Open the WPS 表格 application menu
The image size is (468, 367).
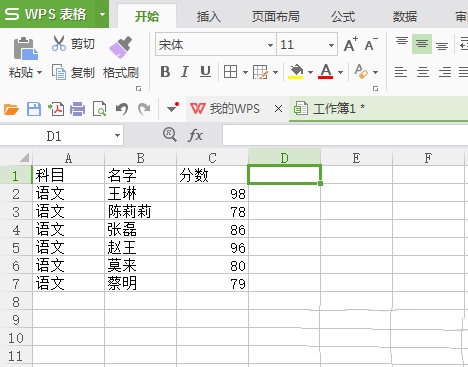[x=48, y=14]
